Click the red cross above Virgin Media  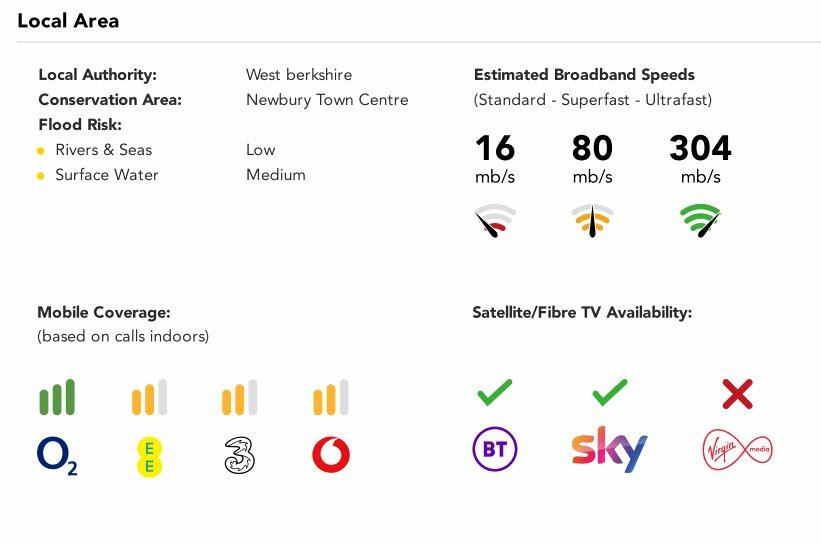pos(737,393)
